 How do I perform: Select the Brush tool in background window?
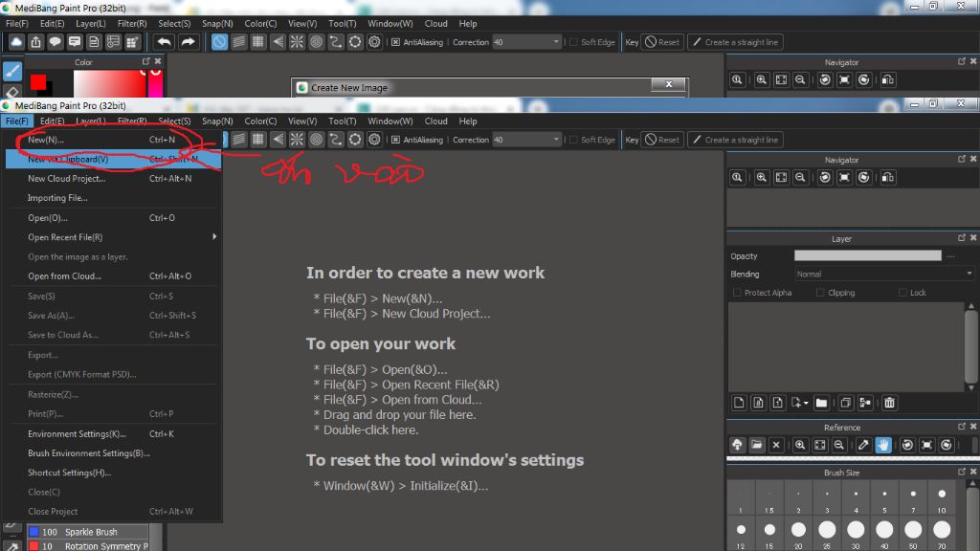pos(12,71)
